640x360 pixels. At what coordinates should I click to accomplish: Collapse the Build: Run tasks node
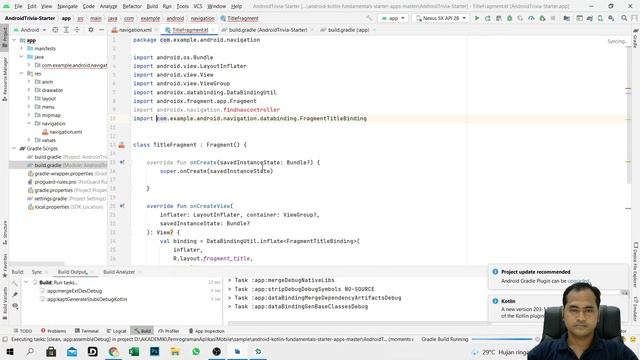pos(26,282)
